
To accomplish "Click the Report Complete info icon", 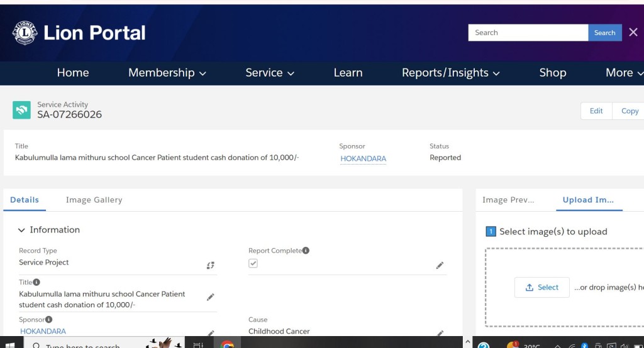I will 306,251.
